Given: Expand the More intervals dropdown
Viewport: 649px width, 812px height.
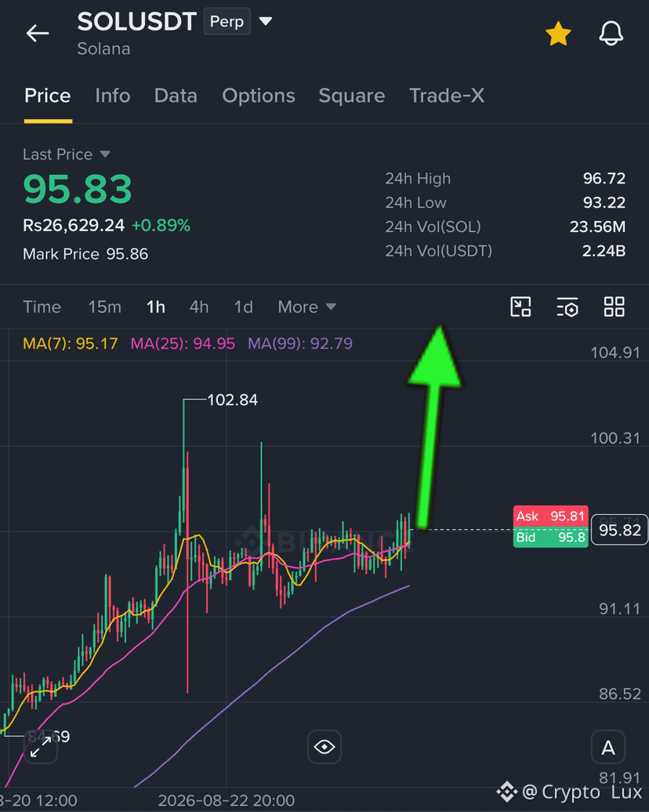Looking at the screenshot, I should pos(307,307).
